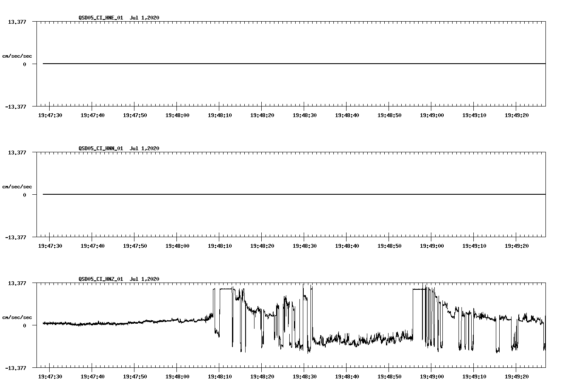The image size is (576, 392).
Task: Click the QSD05_CI_HNE_01 channel title
Action: click(x=101, y=18)
